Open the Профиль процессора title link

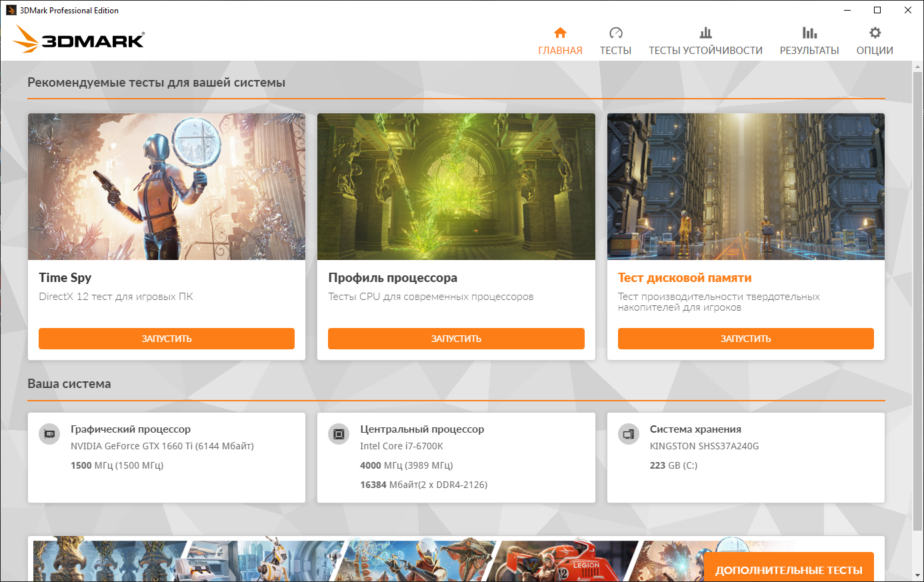click(393, 278)
